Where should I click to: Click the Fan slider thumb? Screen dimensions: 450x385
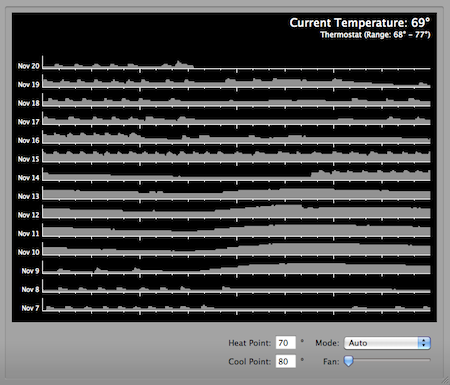coord(348,361)
